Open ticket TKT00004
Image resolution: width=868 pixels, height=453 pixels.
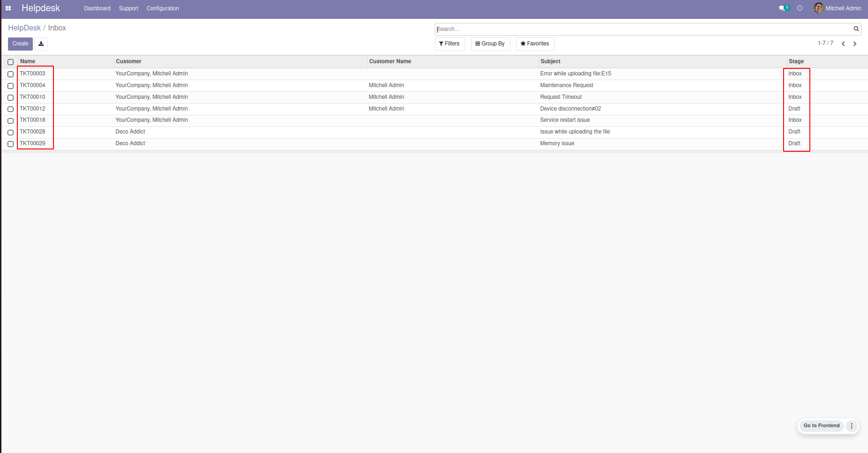point(32,85)
